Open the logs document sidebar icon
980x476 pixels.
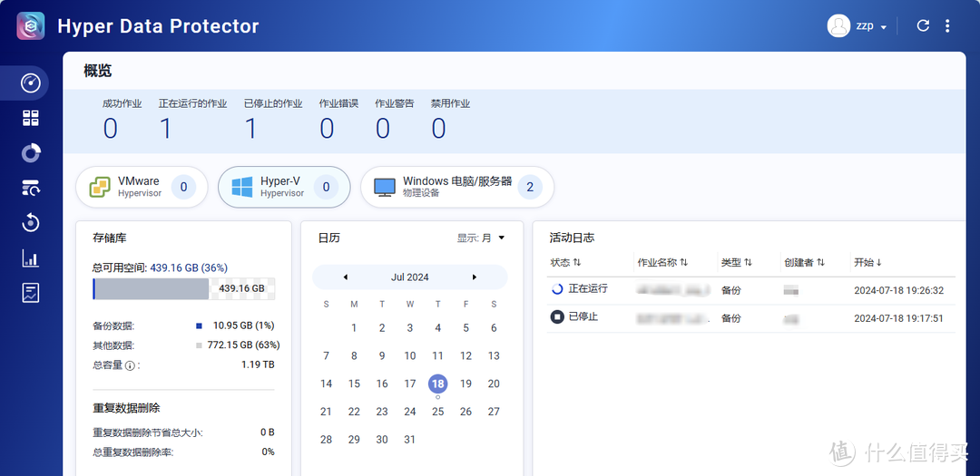pyautogui.click(x=31, y=292)
